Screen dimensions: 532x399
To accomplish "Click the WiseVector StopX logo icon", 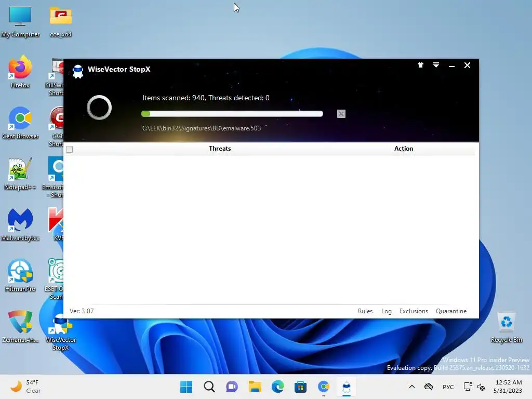I will (78, 71).
